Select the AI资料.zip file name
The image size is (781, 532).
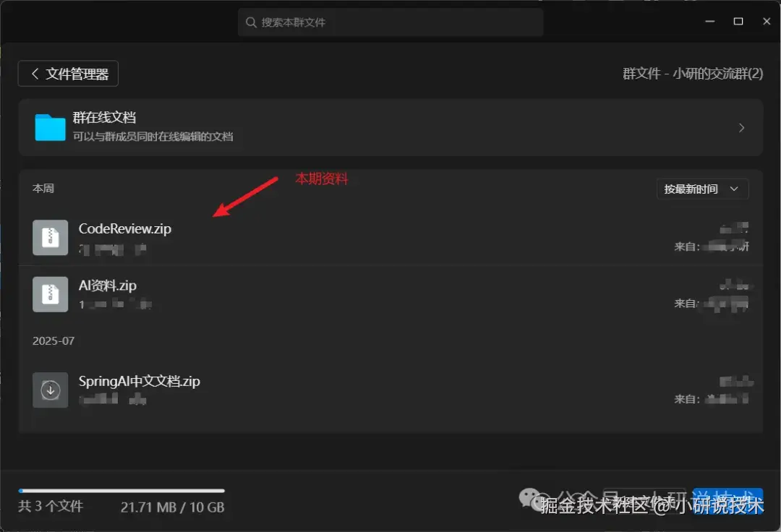(108, 286)
